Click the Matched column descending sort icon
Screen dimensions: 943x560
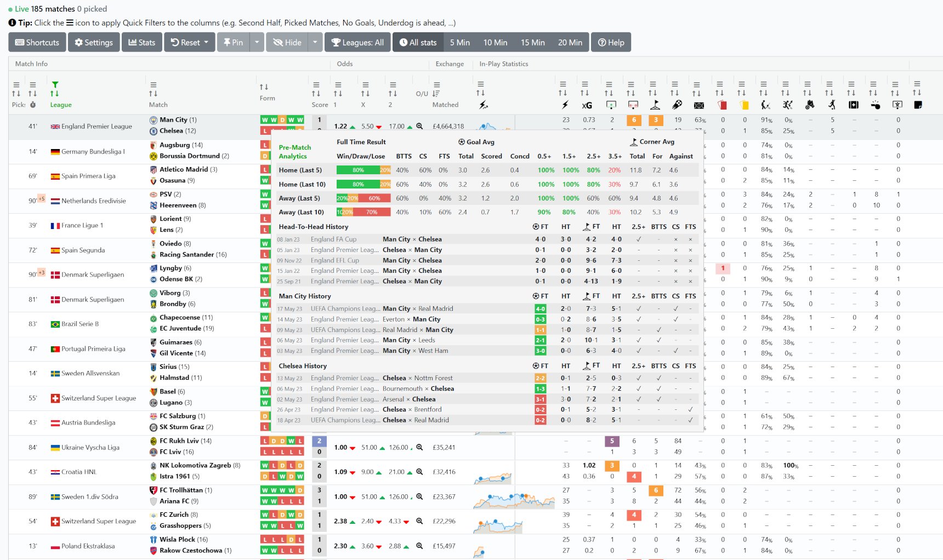pyautogui.click(x=436, y=94)
